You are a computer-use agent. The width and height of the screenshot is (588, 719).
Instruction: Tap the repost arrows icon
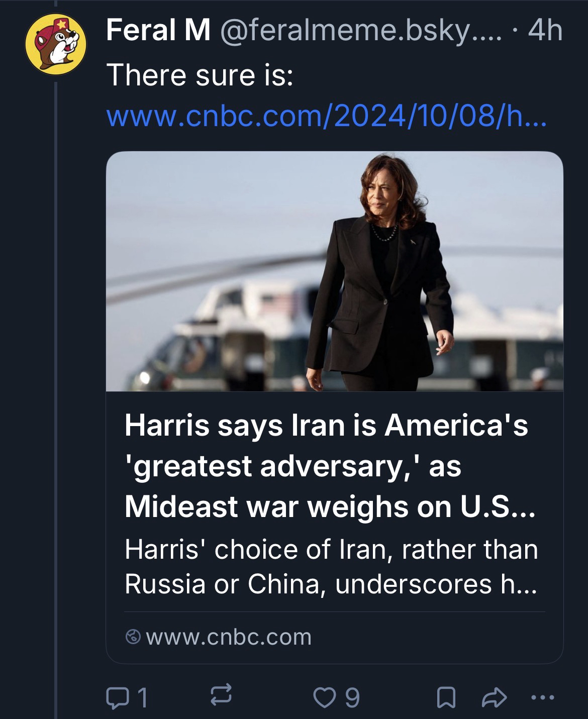click(222, 696)
